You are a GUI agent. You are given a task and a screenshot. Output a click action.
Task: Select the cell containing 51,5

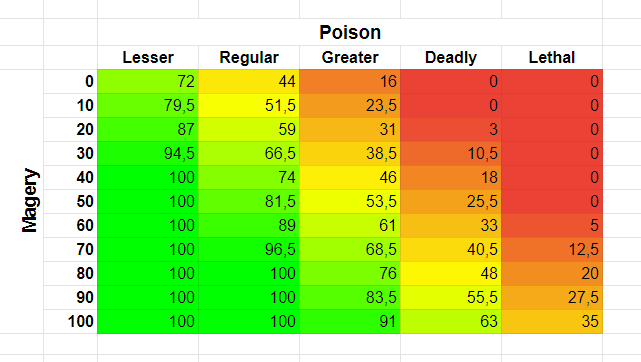pyautogui.click(x=249, y=106)
